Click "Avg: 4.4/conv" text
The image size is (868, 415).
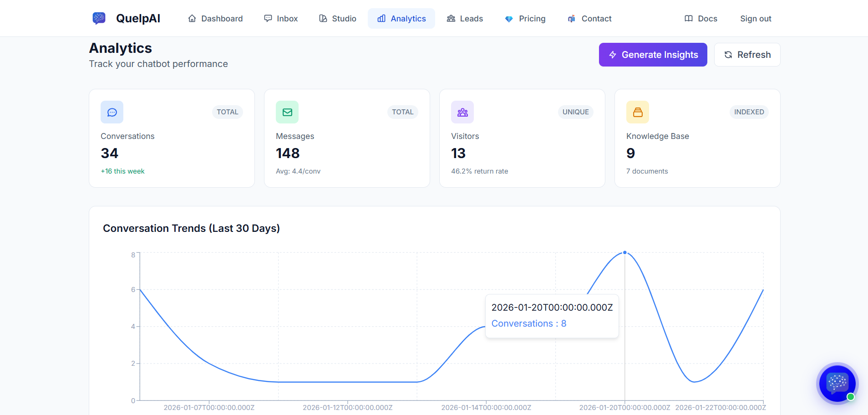[x=298, y=171]
